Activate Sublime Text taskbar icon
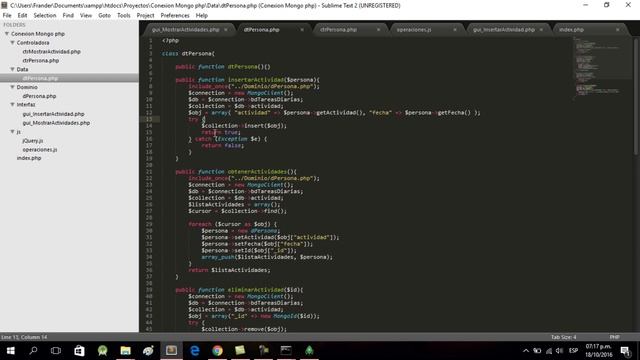640x360 pixels. click(x=171, y=351)
